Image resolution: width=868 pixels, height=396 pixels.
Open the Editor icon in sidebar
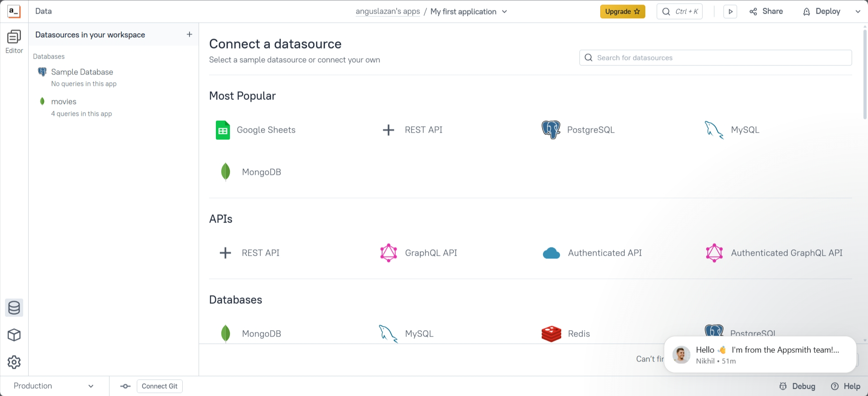pos(14,41)
